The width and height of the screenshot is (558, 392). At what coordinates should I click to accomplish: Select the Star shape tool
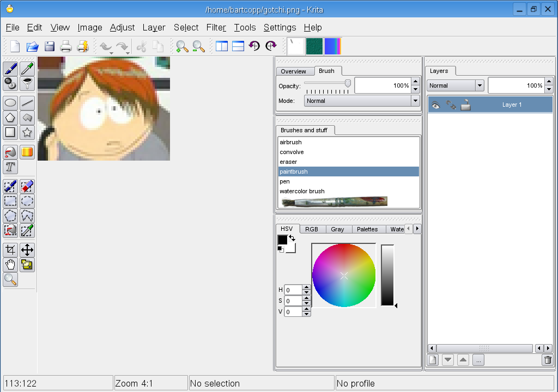27,132
